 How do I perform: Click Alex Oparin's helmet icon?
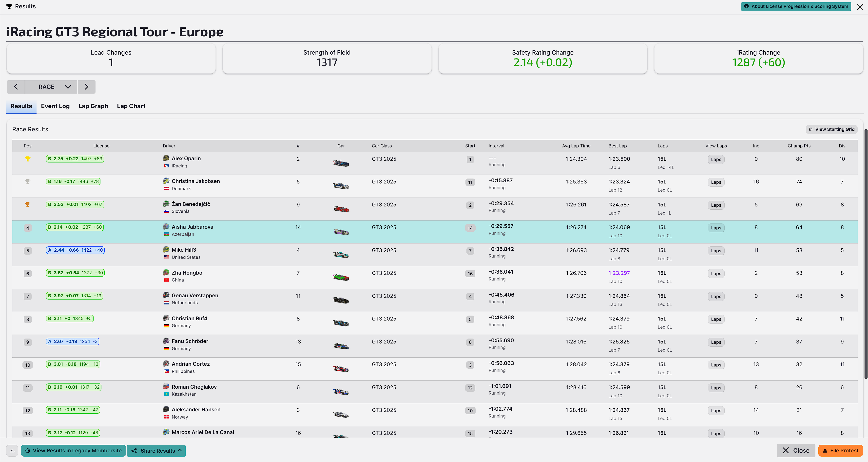click(x=166, y=158)
